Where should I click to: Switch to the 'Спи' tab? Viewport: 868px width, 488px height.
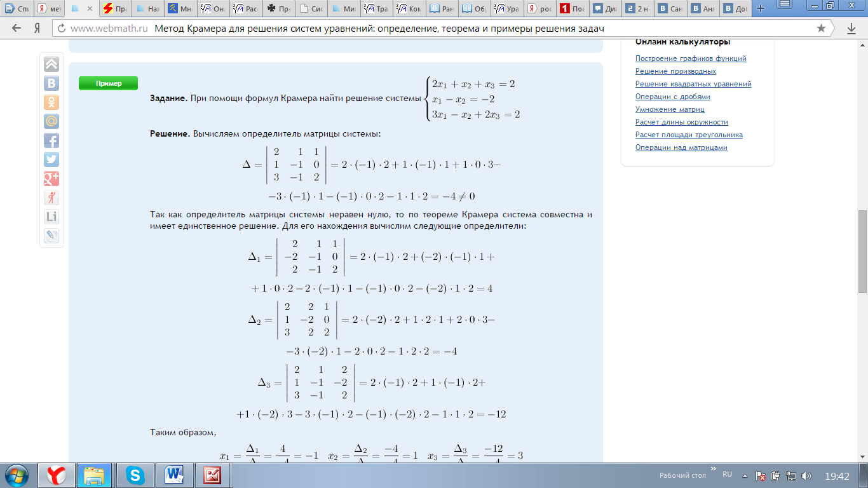point(18,9)
